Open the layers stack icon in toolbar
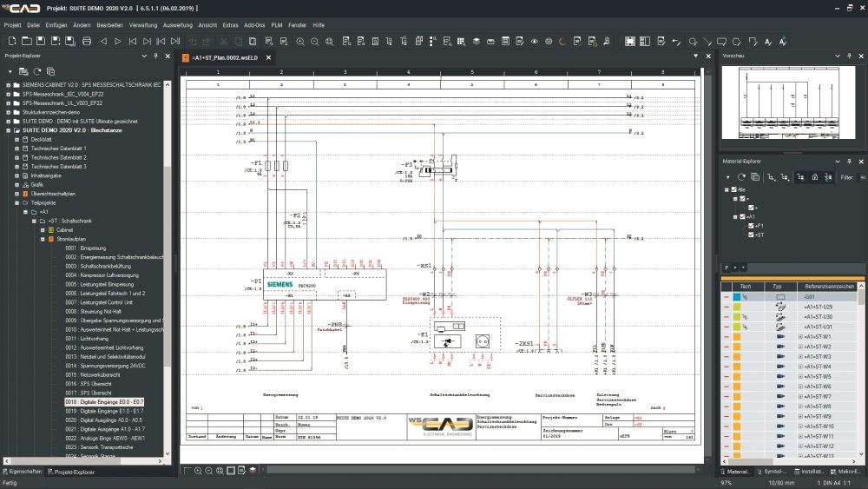Screen dimensions: 868x489 [476, 42]
